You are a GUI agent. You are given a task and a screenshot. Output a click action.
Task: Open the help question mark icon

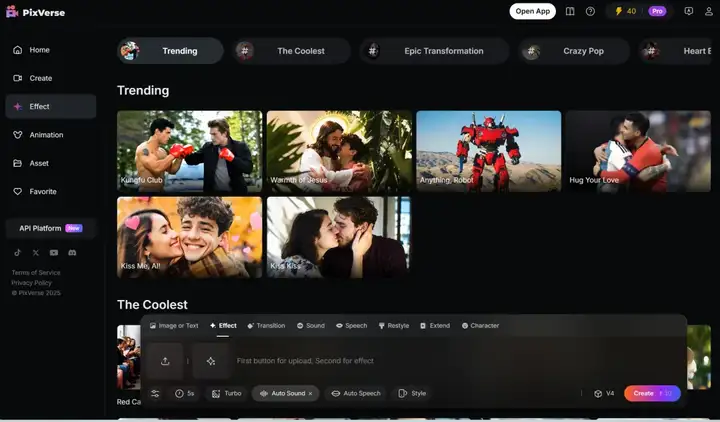coord(591,11)
